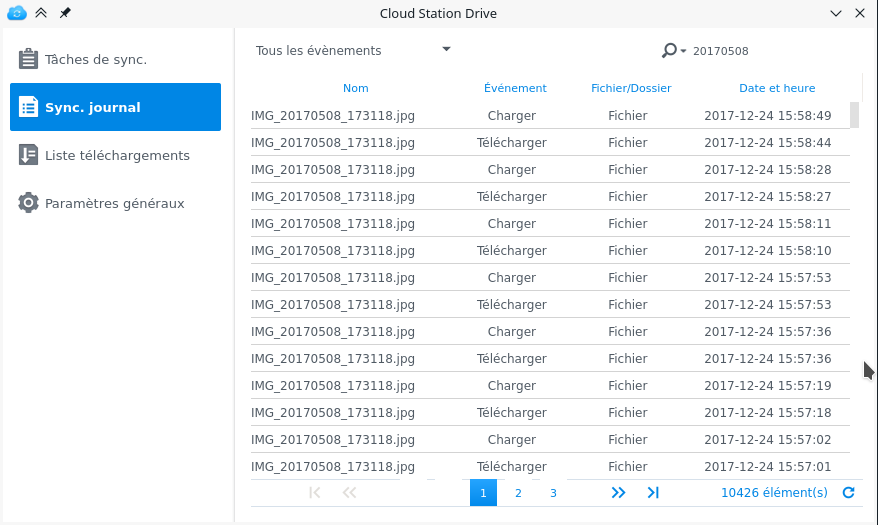Image resolution: width=878 pixels, height=525 pixels.
Task: Go to the first page
Action: (x=315, y=493)
